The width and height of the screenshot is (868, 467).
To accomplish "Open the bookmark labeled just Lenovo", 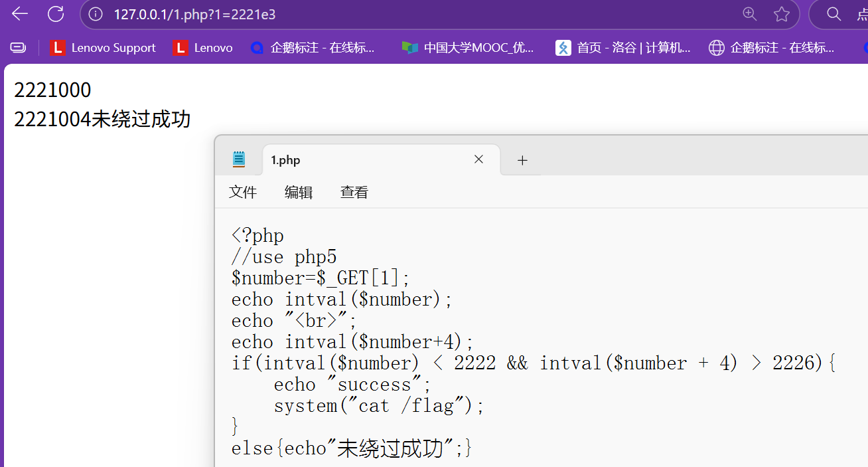I will coord(203,48).
